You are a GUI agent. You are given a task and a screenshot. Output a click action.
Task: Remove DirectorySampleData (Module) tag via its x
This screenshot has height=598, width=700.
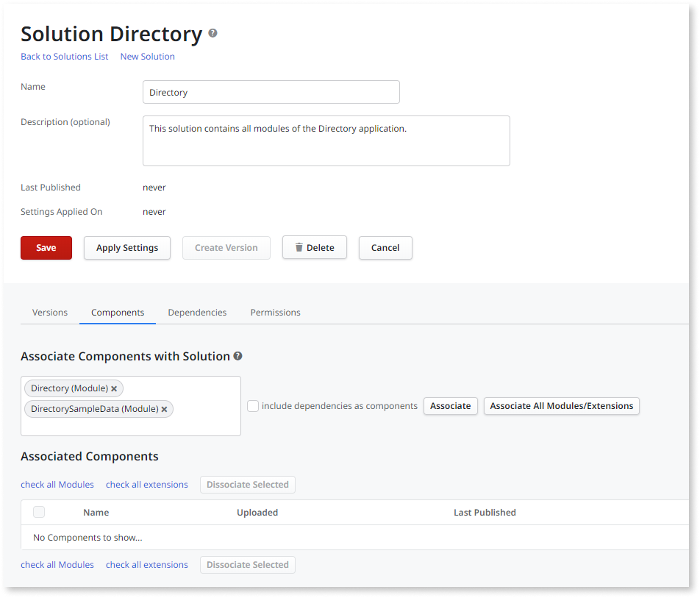(x=164, y=409)
